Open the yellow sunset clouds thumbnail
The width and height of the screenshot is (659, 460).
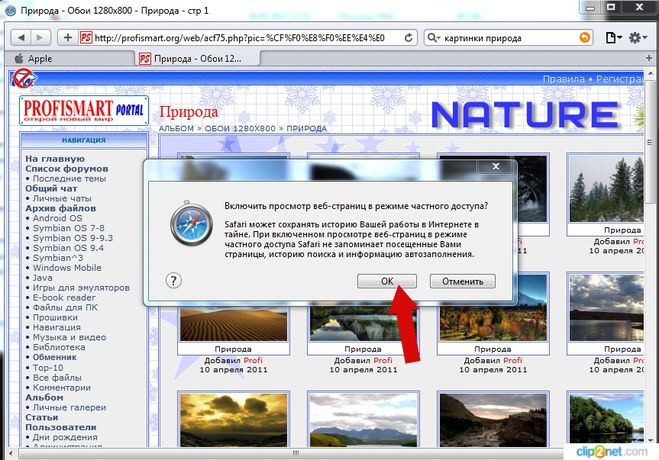[234, 419]
